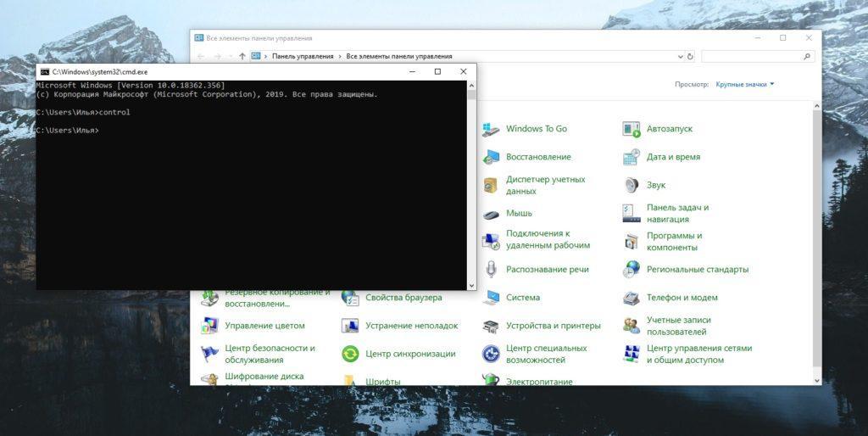Open the Windows To Go icon
Screen dimensions: 868x436
point(491,129)
